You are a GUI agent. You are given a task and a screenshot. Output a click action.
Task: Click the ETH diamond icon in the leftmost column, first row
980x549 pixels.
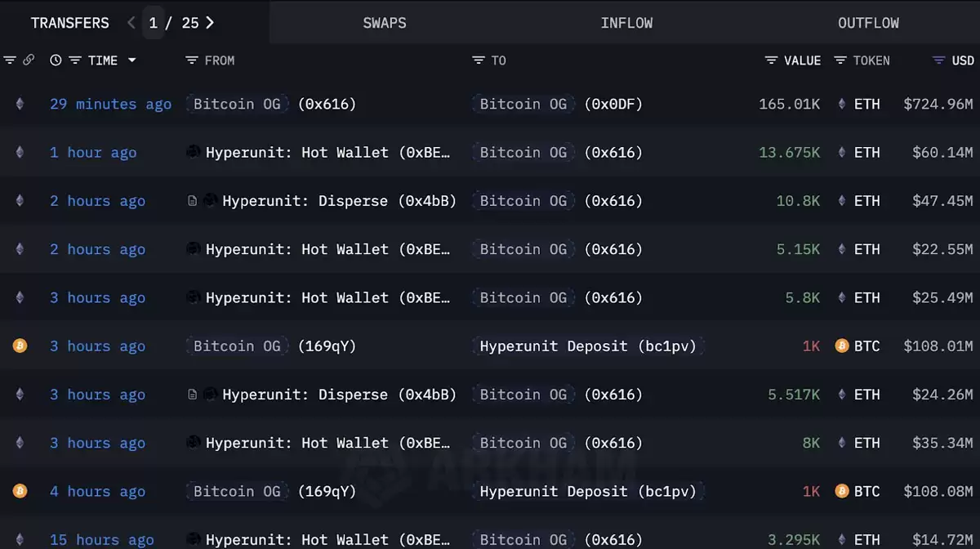click(20, 104)
